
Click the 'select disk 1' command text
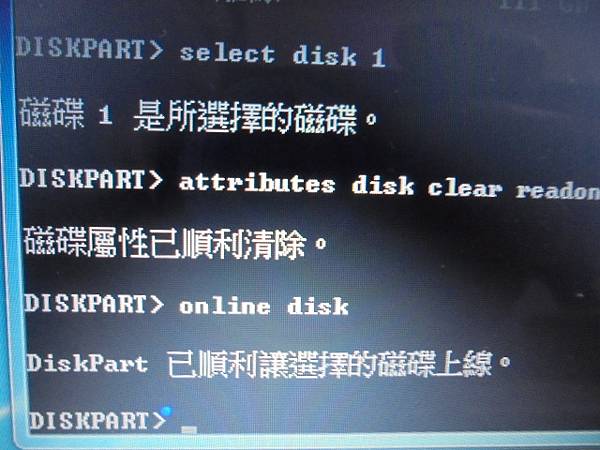coord(283,56)
